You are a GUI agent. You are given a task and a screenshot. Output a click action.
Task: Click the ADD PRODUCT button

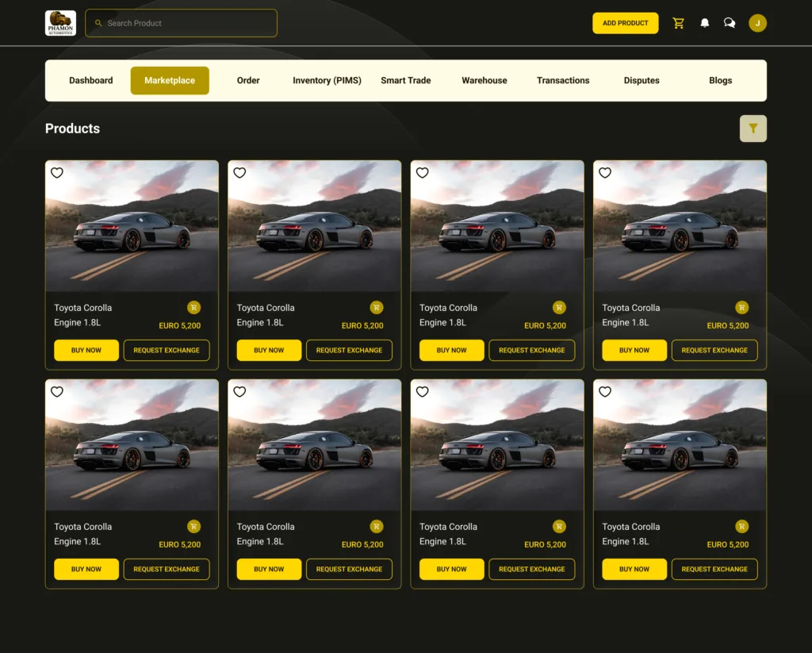pos(625,23)
